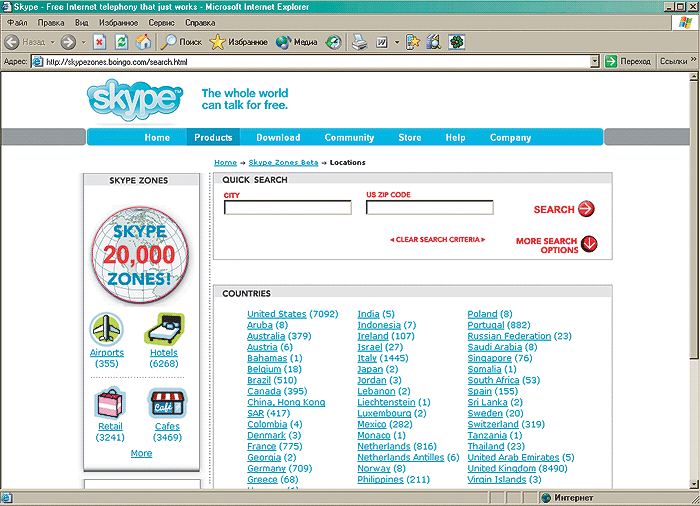This screenshot has width=700, height=506.
Task: Open the United Kingdom country link
Action: (501, 468)
